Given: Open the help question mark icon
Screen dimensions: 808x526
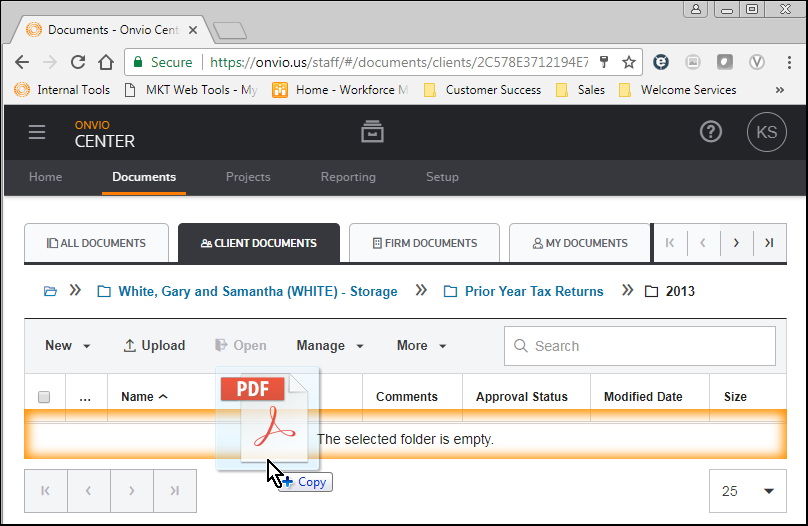Looking at the screenshot, I should pyautogui.click(x=711, y=132).
